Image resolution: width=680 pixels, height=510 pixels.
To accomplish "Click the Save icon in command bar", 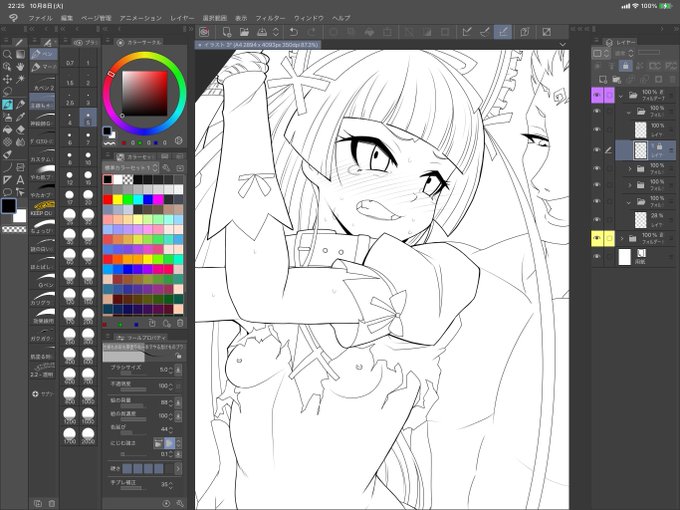I will (x=262, y=32).
